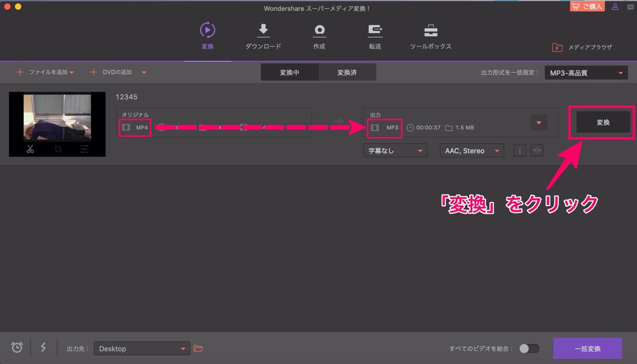Open the 作成 tab

[319, 37]
